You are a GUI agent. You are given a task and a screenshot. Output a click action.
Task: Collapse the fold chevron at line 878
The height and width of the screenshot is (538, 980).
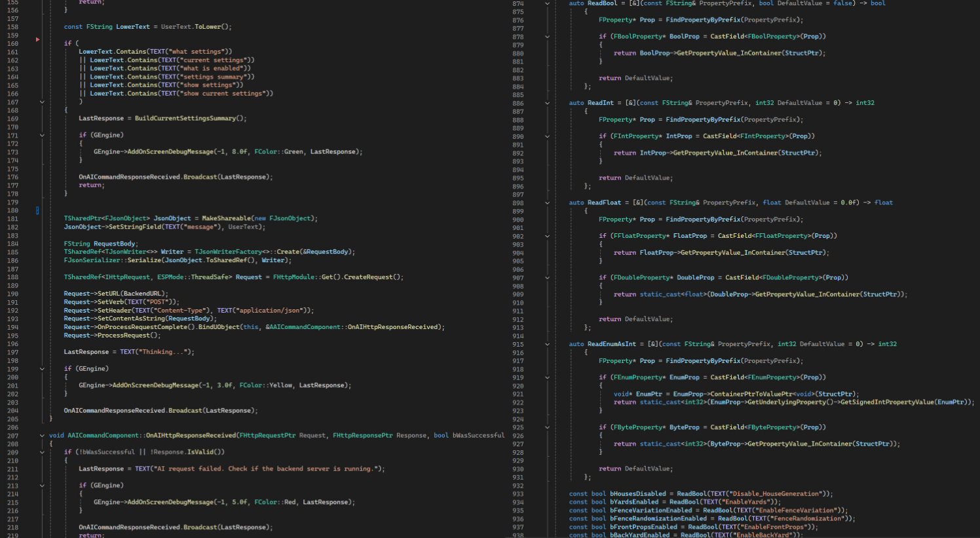pos(548,37)
